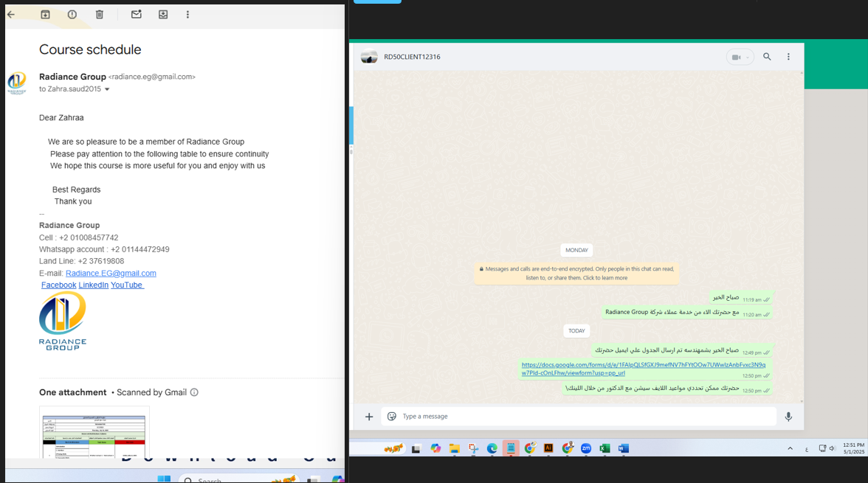Click the Arabic language indicator in tray
The height and width of the screenshot is (483, 868).
coord(807,449)
